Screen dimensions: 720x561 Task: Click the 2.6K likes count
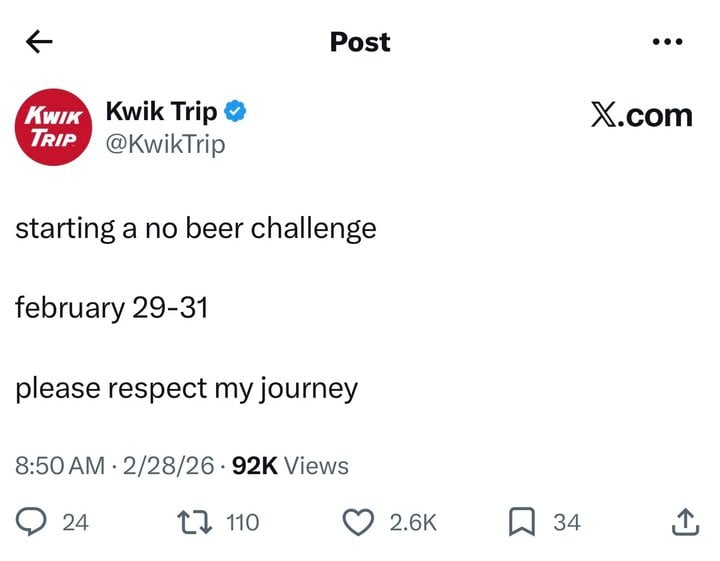click(411, 522)
